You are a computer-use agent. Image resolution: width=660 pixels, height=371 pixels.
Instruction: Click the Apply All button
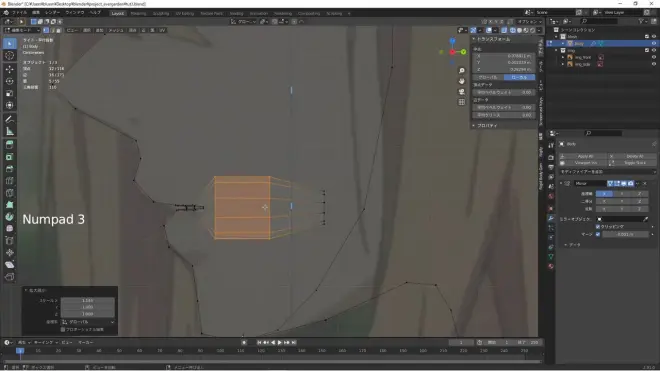click(585, 156)
